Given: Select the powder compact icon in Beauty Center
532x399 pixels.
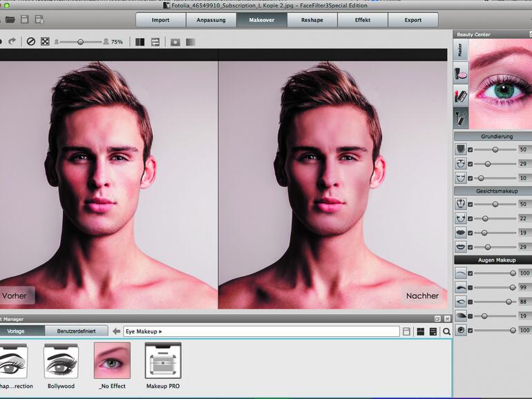Looking at the screenshot, I should coord(461,72).
